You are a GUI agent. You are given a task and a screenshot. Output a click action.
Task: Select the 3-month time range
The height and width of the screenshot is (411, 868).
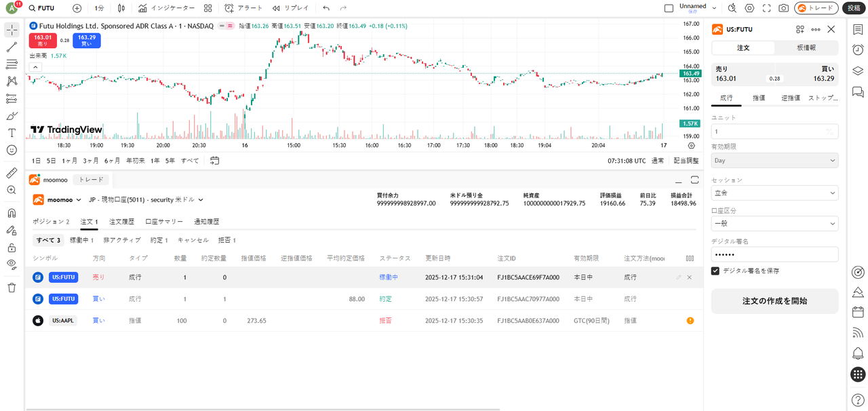[90, 161]
